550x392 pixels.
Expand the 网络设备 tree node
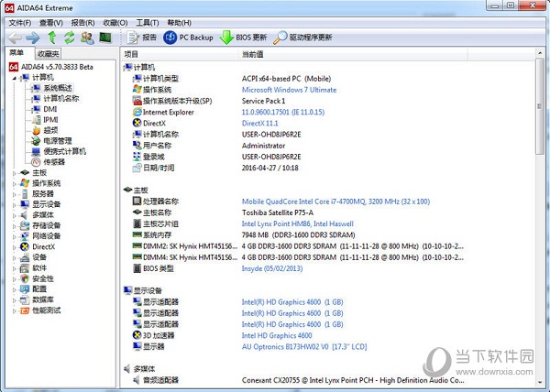15,236
